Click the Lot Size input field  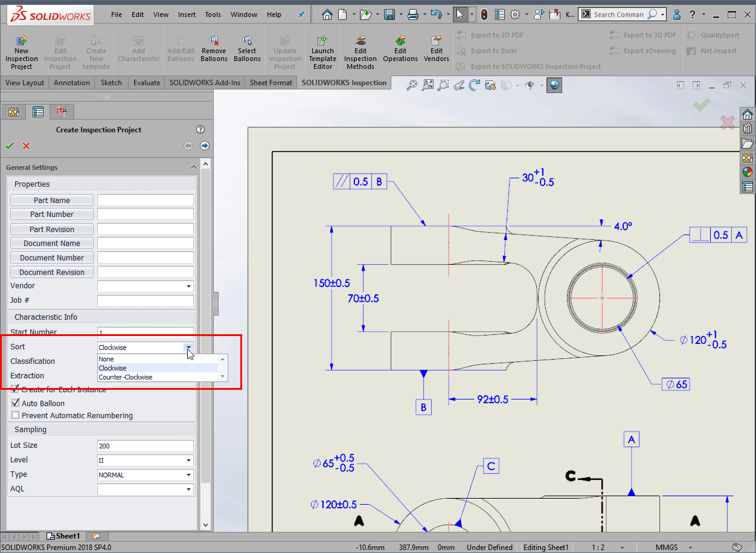145,446
